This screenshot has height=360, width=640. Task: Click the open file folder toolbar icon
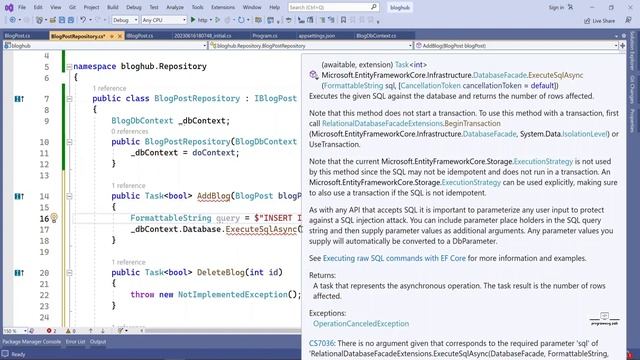coord(53,20)
